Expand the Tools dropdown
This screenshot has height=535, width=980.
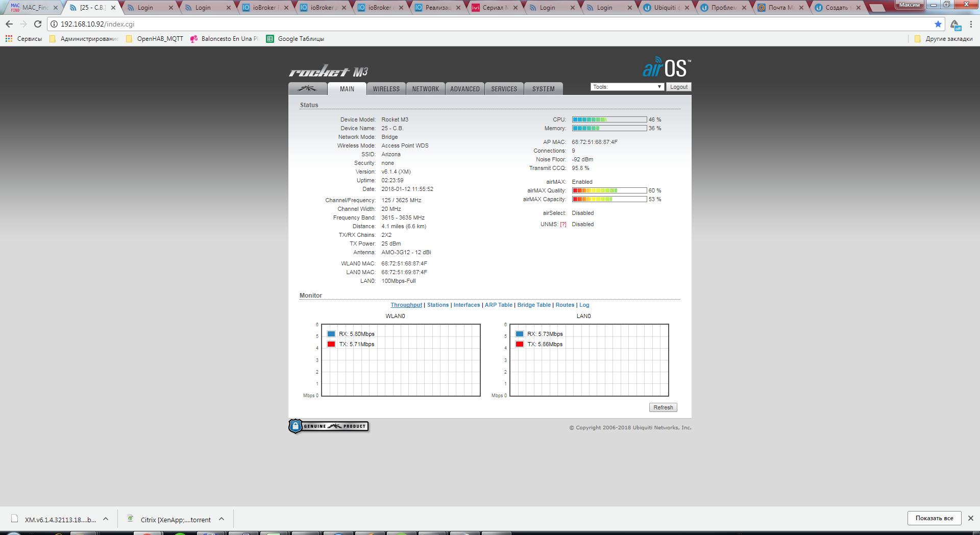pos(627,87)
